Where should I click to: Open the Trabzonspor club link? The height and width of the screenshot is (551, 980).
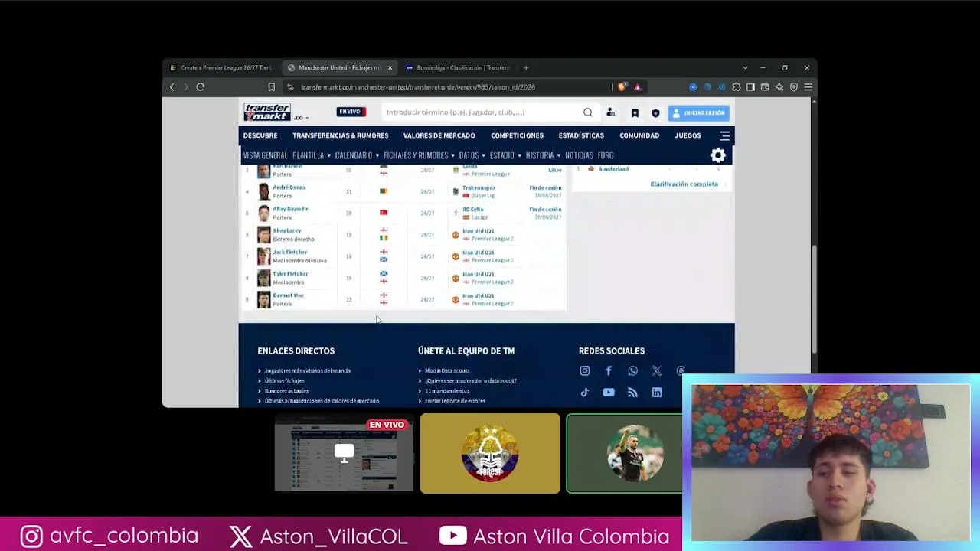point(479,187)
